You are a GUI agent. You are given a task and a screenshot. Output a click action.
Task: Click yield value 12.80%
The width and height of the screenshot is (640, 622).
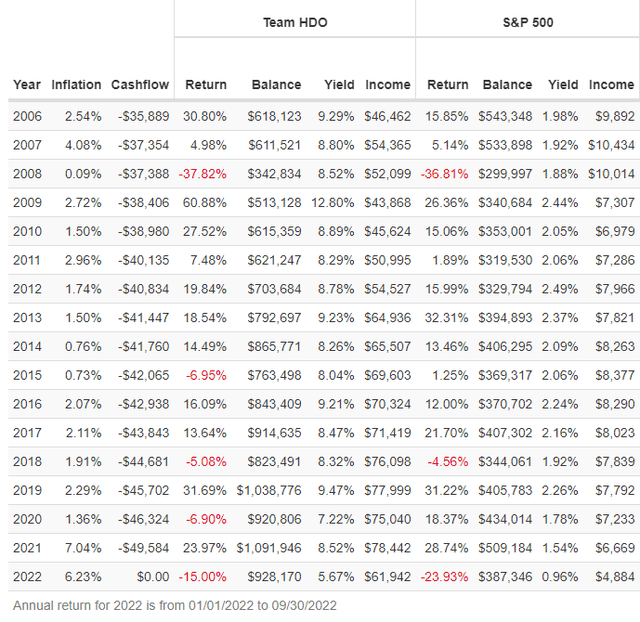(333, 202)
